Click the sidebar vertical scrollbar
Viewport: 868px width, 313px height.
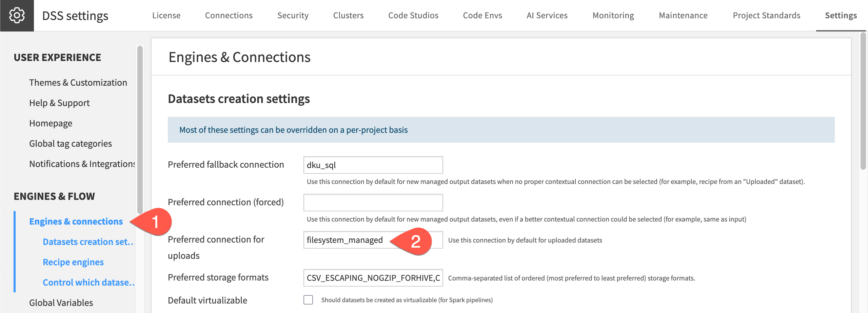click(x=140, y=130)
